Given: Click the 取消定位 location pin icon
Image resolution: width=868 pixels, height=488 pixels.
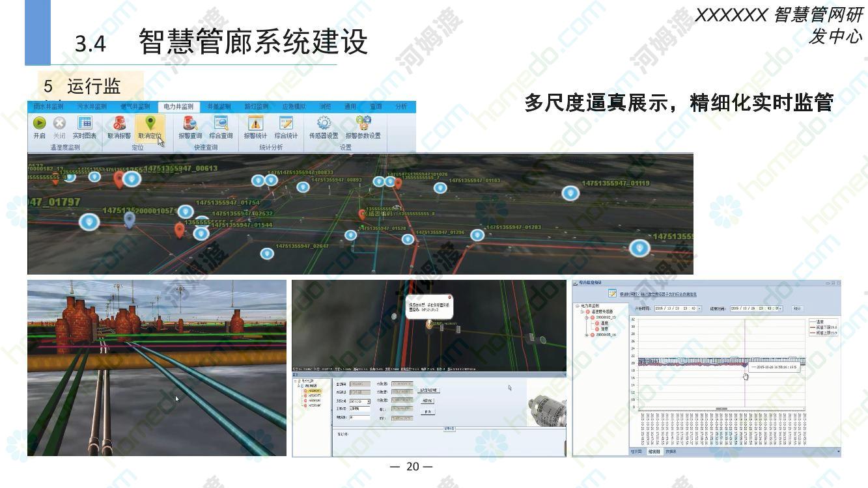Looking at the screenshot, I should (150, 123).
